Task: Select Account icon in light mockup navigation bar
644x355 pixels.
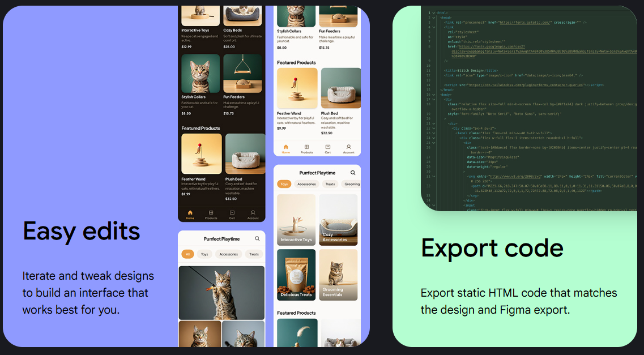Action: point(348,147)
